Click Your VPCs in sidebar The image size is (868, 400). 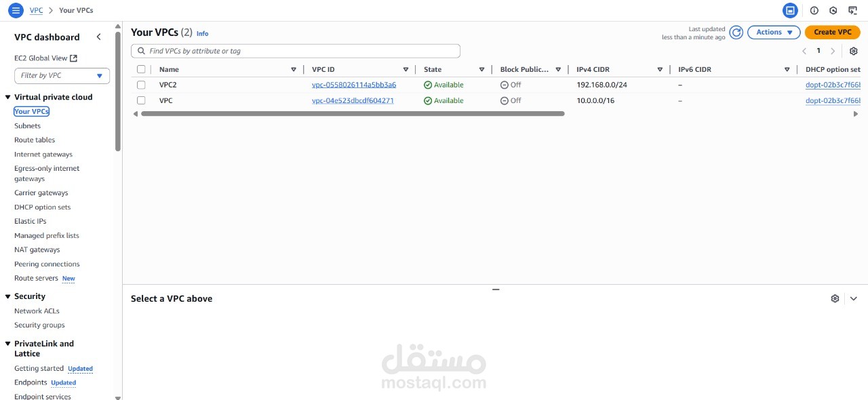point(31,111)
